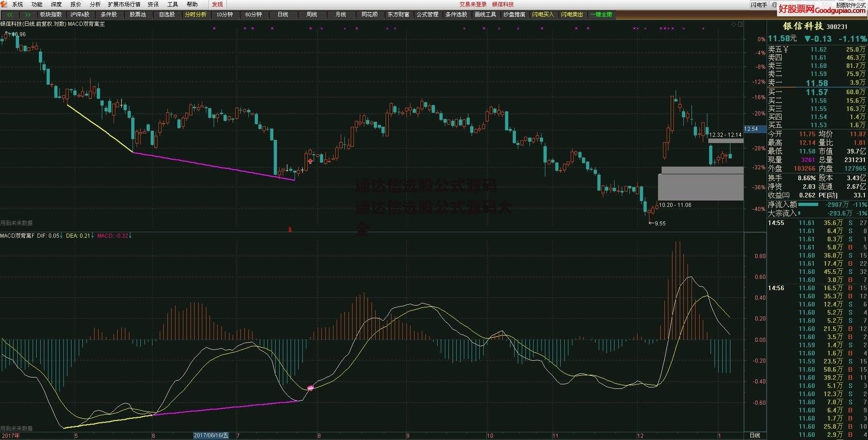Click the 同花顺 toolbar button

click(369, 14)
